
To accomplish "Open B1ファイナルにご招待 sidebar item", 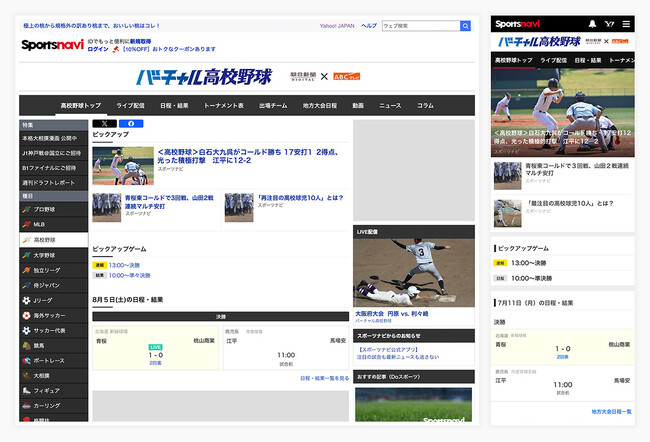I will (x=53, y=168).
